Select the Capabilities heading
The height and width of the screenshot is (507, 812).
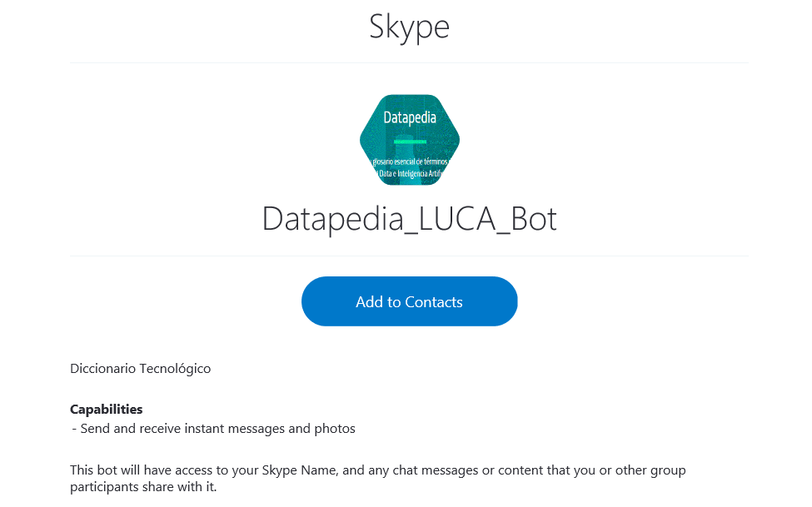point(106,409)
